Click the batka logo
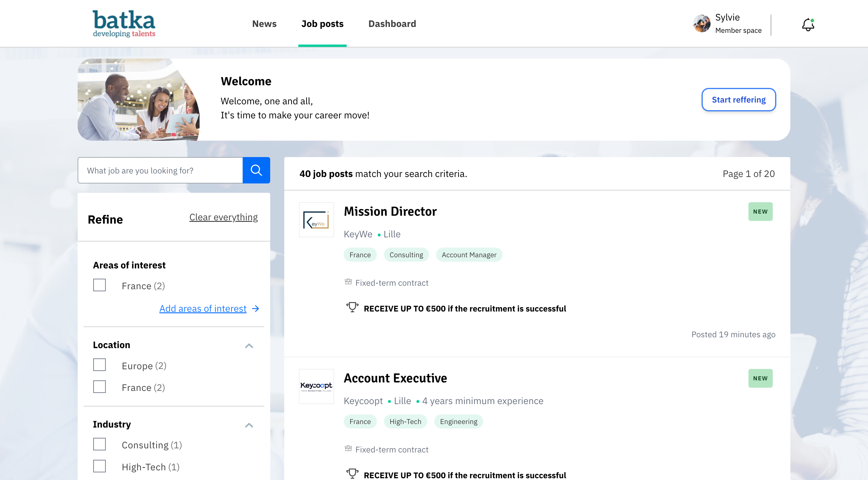This screenshot has width=868, height=480. (124, 23)
